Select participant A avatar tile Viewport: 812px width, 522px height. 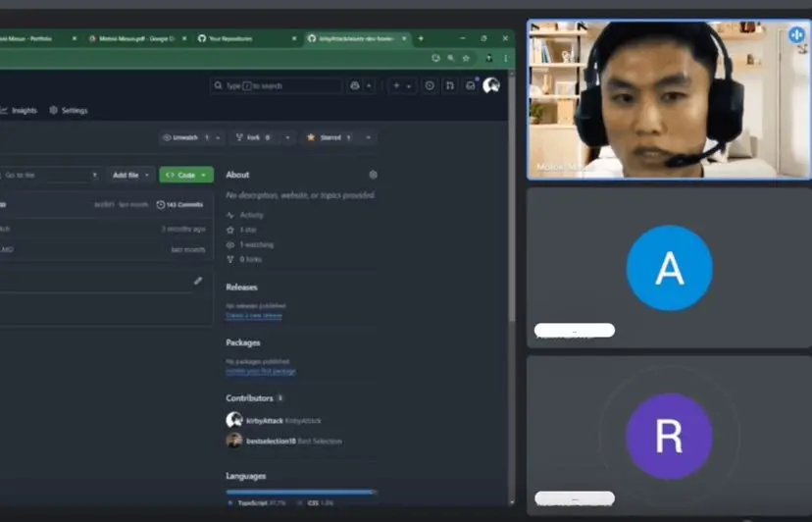(669, 268)
